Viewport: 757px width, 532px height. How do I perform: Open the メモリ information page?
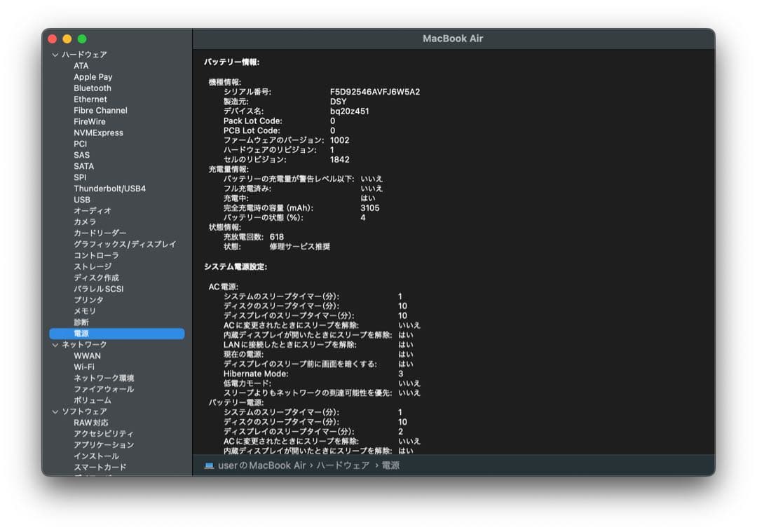(83, 311)
